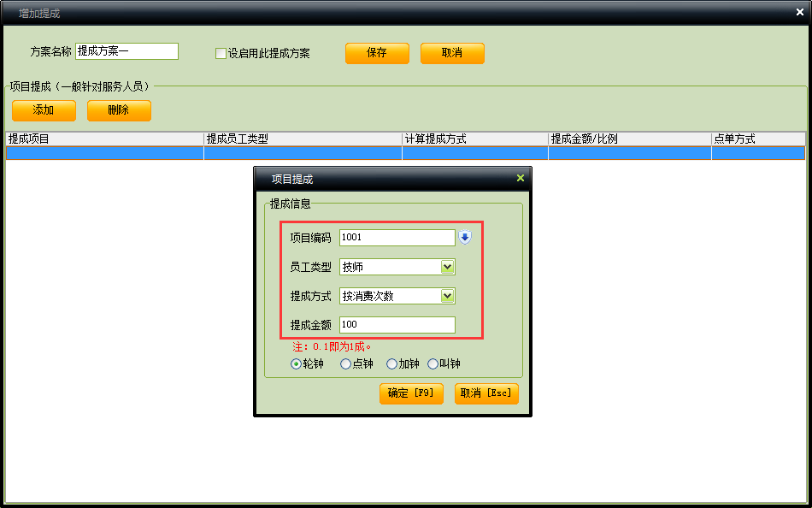Click the 提成金额/比例 column header
The image size is (812, 508).
tap(630, 139)
